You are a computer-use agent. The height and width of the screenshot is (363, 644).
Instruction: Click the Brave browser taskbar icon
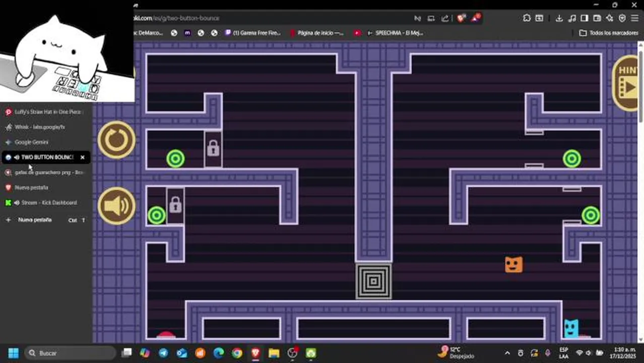tap(255, 353)
